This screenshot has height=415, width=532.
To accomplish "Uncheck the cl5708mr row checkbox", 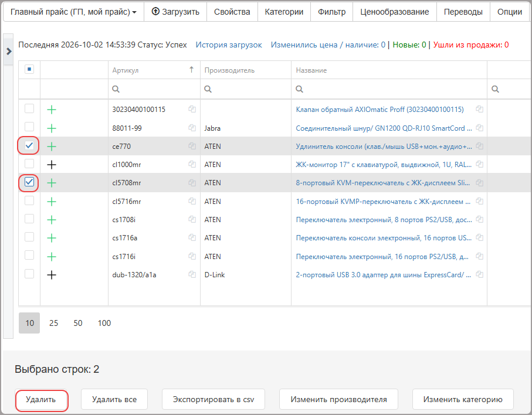I will point(29,182).
